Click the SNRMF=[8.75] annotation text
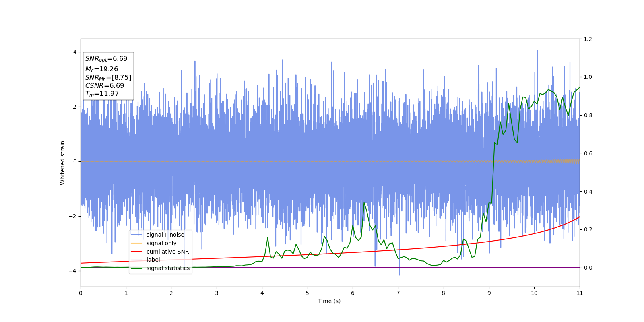The height and width of the screenshot is (322, 644). click(x=108, y=77)
